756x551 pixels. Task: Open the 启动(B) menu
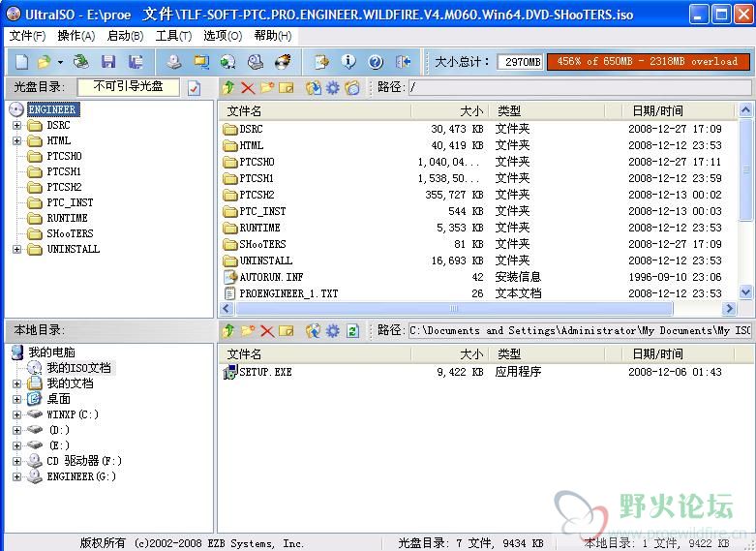pyautogui.click(x=126, y=36)
